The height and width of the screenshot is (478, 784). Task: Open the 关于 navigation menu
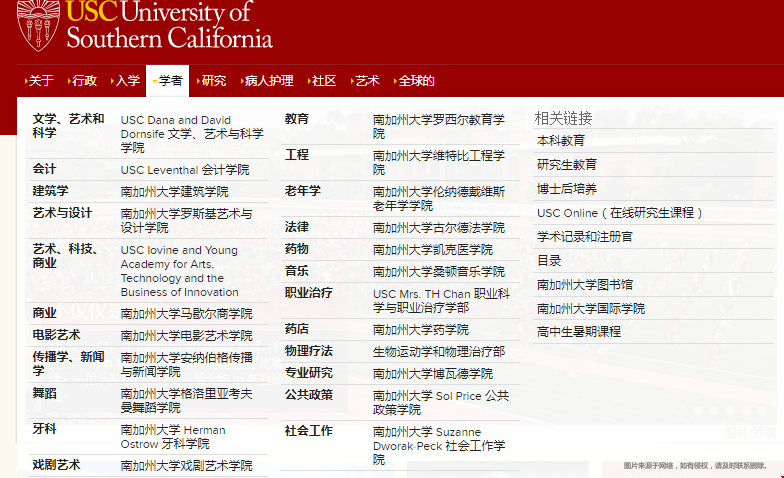pos(39,80)
